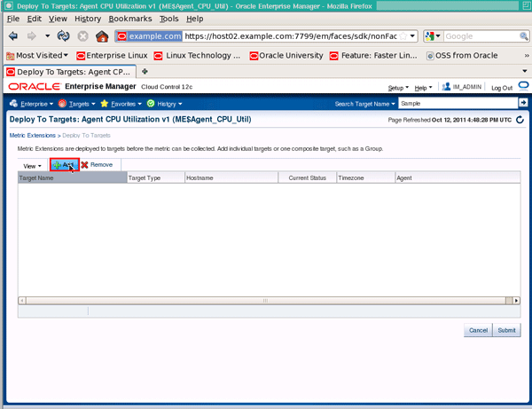This screenshot has width=532, height=409.
Task: Open the Enterprise Linux bookmark
Action: point(112,55)
